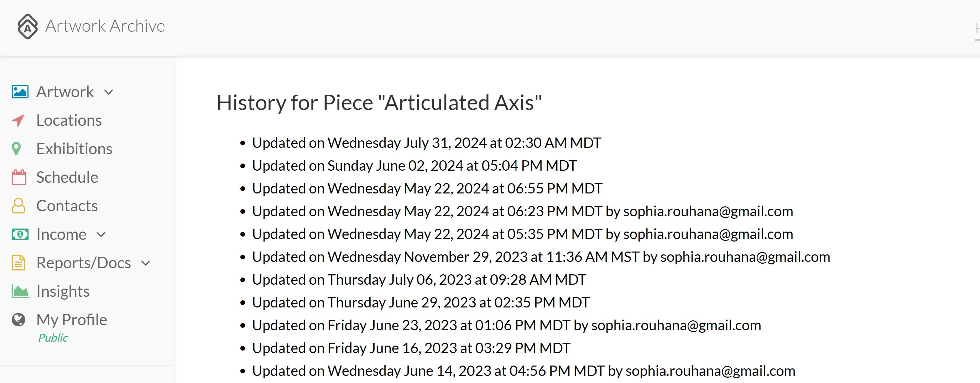Expand the Artwork menu chevron
Viewport: 980px width, 383px height.
coord(109,92)
